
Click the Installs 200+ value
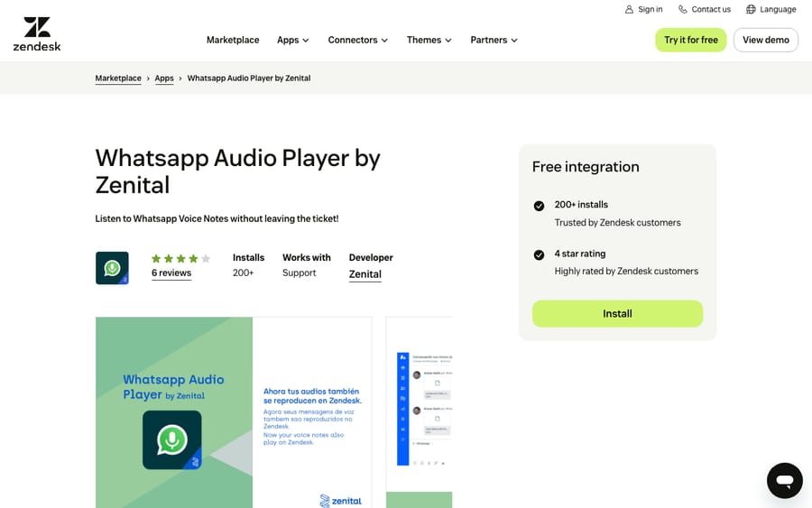pos(243,272)
